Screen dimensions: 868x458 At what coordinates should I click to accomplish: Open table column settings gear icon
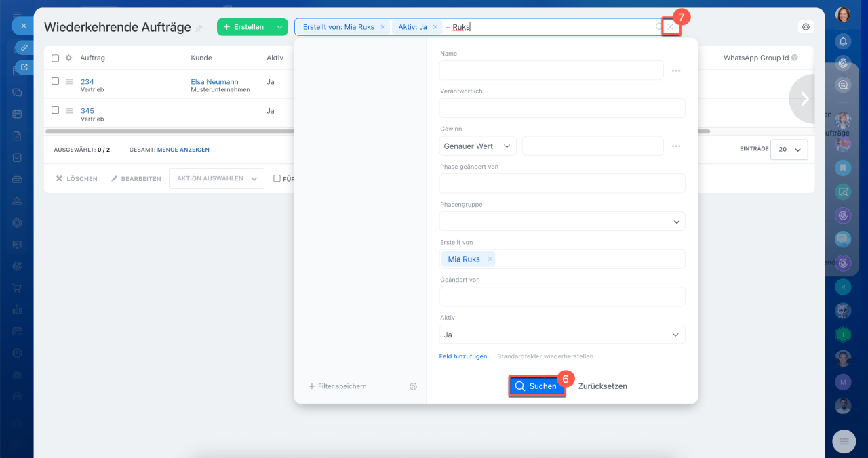68,58
